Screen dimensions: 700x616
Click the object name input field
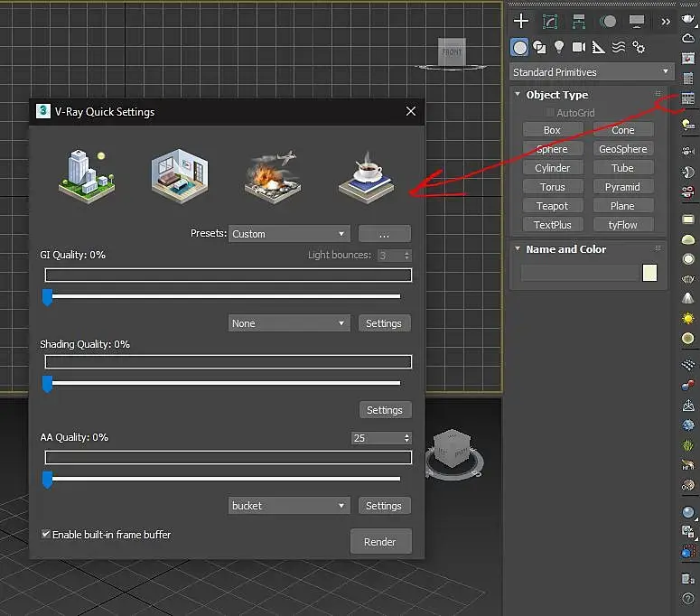coord(580,273)
